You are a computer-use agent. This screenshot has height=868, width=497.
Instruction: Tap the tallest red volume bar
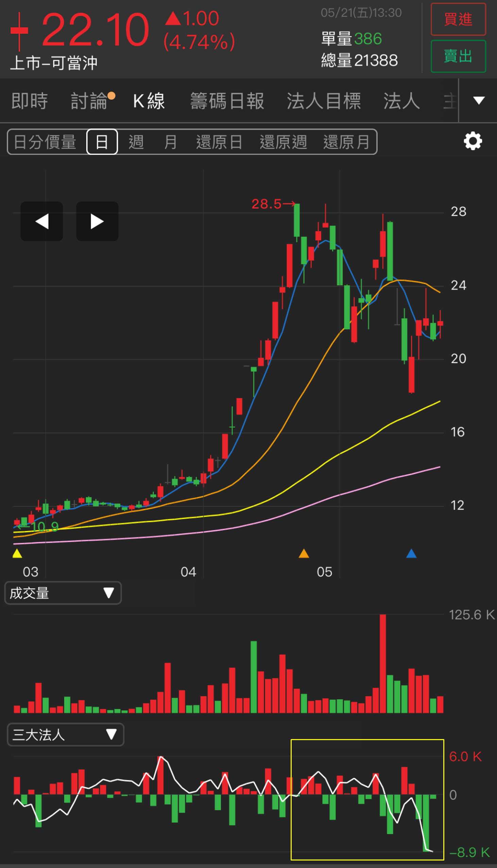[x=383, y=664]
